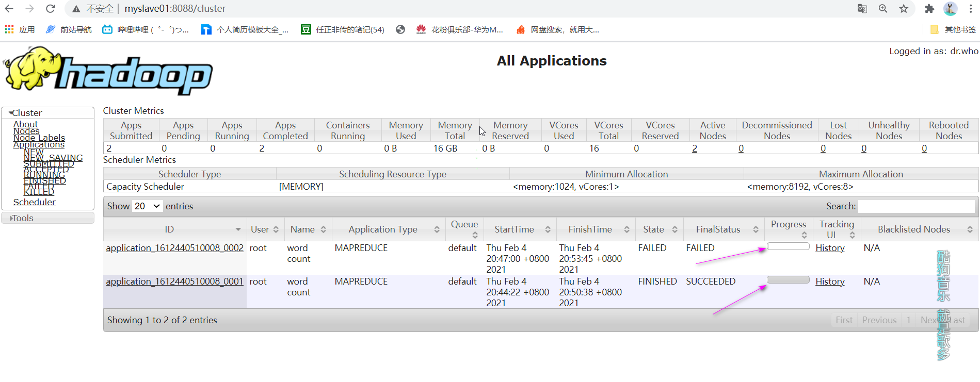This screenshot has height=382, width=980.
Task: Open the Node Labels sidebar link
Action: (39, 138)
